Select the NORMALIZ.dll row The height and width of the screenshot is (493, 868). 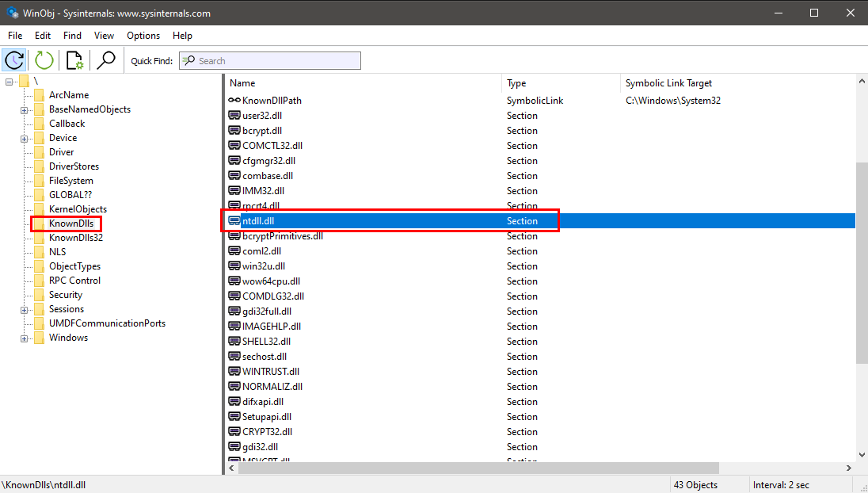(541, 386)
